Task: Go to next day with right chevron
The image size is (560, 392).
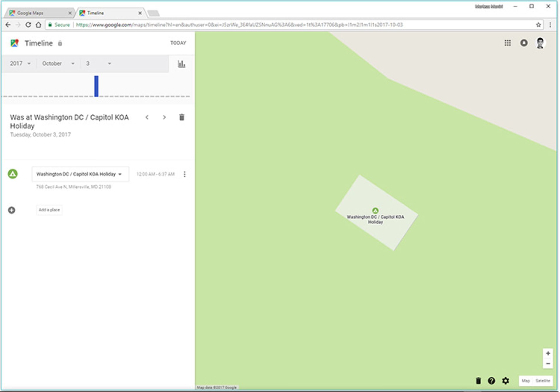Action: (x=164, y=117)
